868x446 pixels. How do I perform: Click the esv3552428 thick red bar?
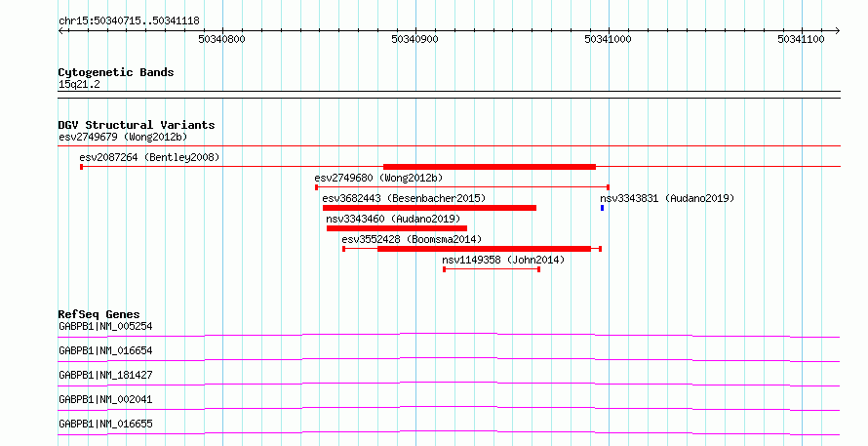485,249
